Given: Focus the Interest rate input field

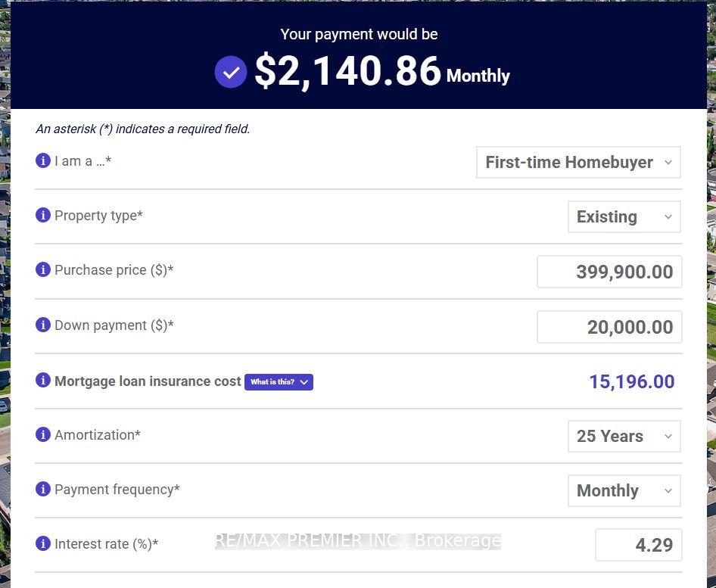Looking at the screenshot, I should (638, 546).
